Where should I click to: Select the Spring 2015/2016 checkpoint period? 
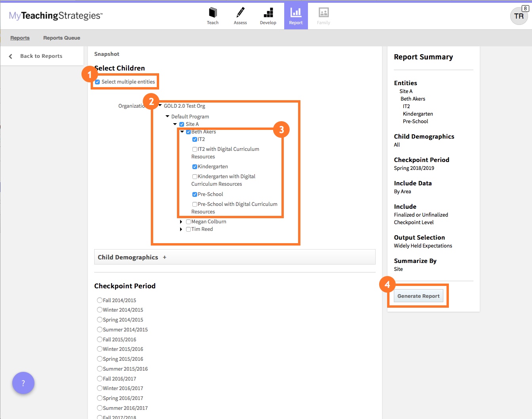point(99,359)
